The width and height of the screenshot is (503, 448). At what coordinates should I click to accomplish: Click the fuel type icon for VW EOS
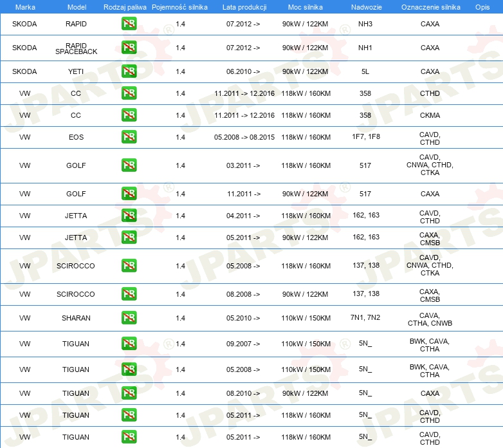tap(129, 137)
